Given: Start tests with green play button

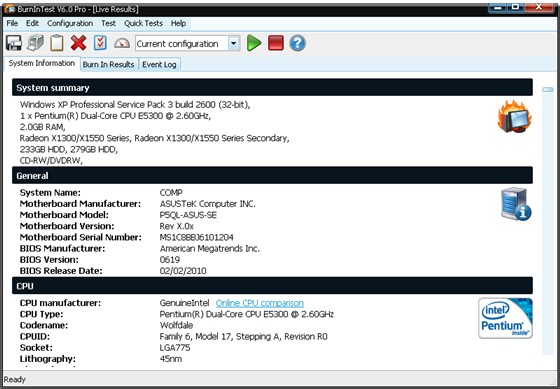Looking at the screenshot, I should (254, 43).
